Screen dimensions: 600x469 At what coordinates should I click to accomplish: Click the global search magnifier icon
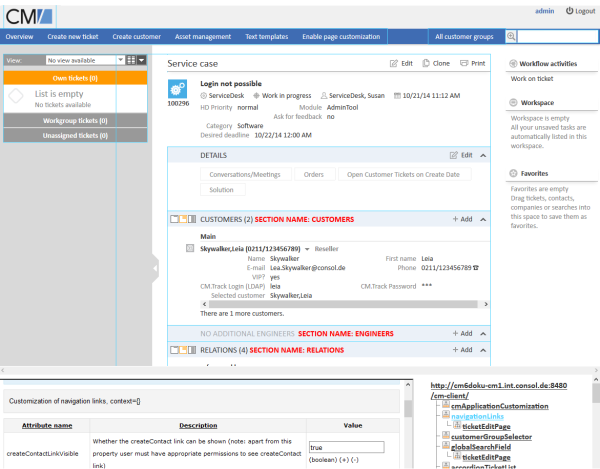512,37
